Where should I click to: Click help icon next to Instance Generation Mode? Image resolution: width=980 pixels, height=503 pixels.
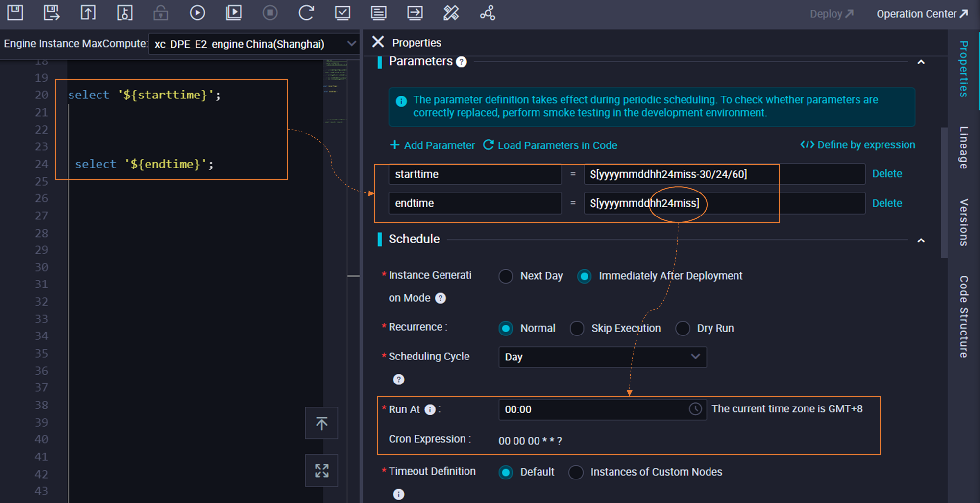(441, 298)
